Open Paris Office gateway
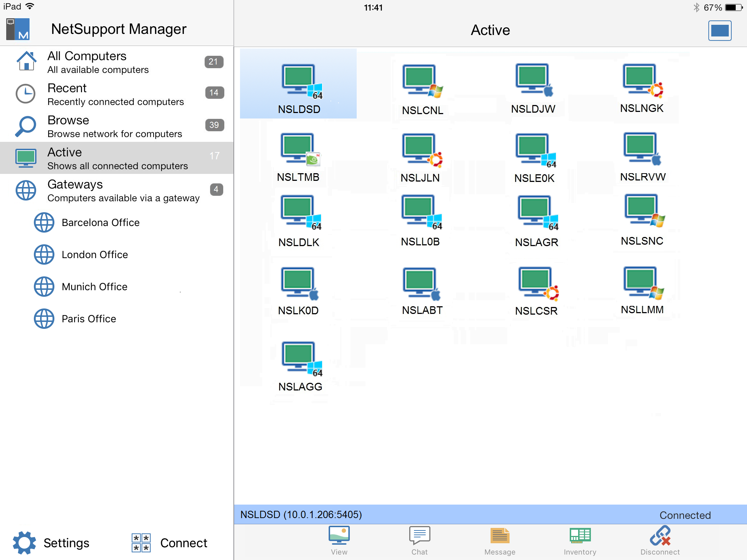This screenshot has height=560, width=747. point(89,319)
